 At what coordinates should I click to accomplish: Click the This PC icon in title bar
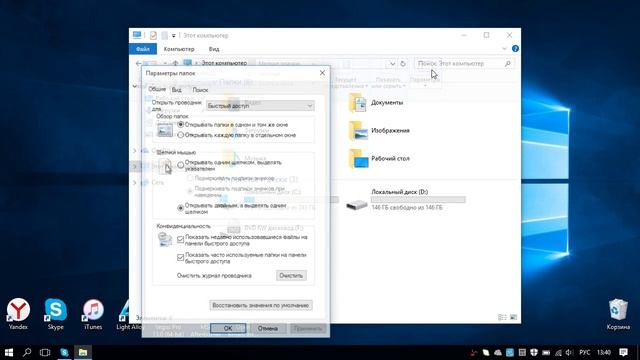click(137, 35)
